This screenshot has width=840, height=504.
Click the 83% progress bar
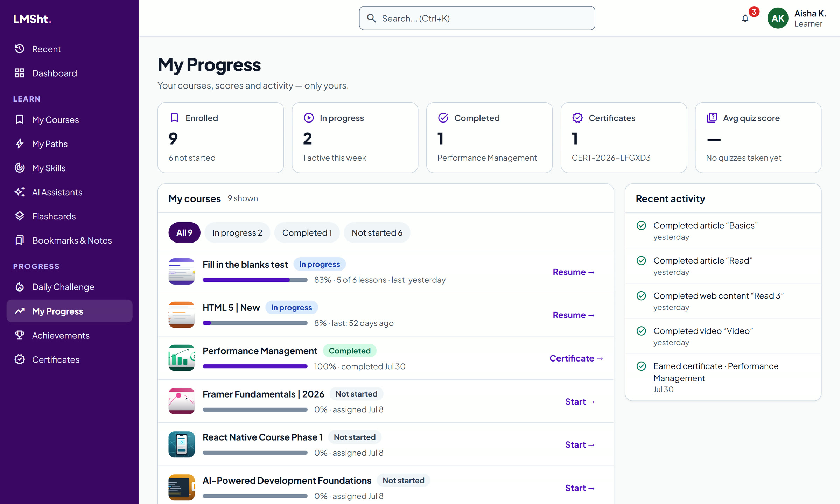[x=255, y=280]
